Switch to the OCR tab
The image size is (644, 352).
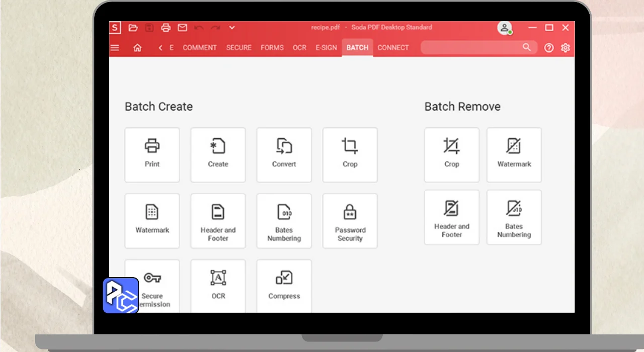[x=300, y=48]
